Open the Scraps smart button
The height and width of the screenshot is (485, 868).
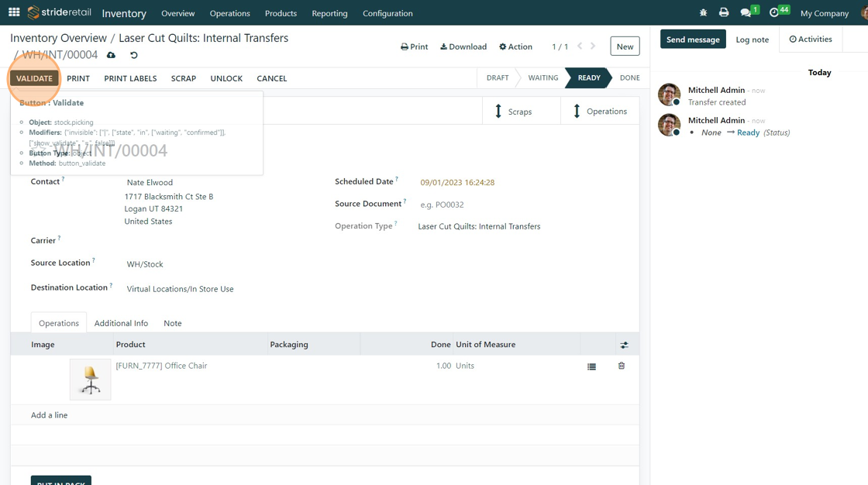coord(521,112)
